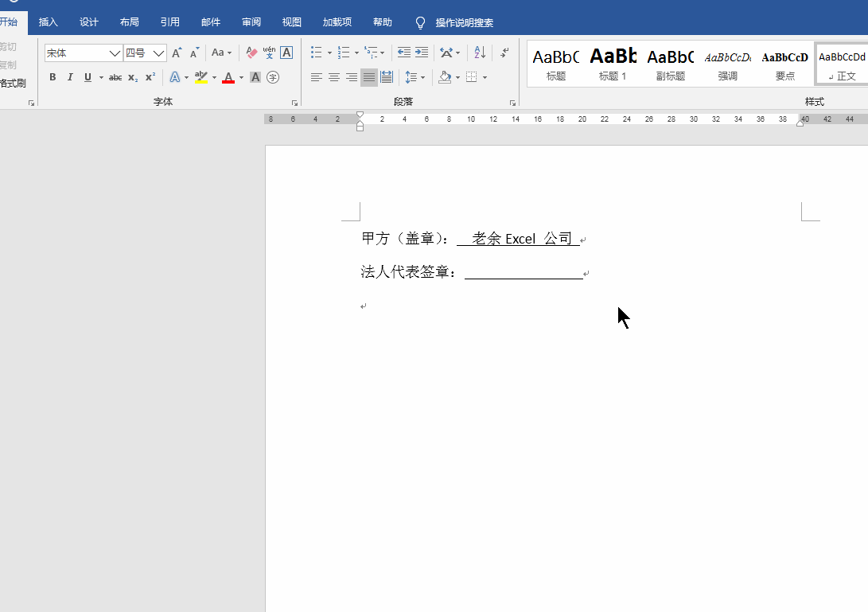This screenshot has width=868, height=612.
Task: Click the 操作说明搜索 search box
Action: pyautogui.click(x=465, y=23)
